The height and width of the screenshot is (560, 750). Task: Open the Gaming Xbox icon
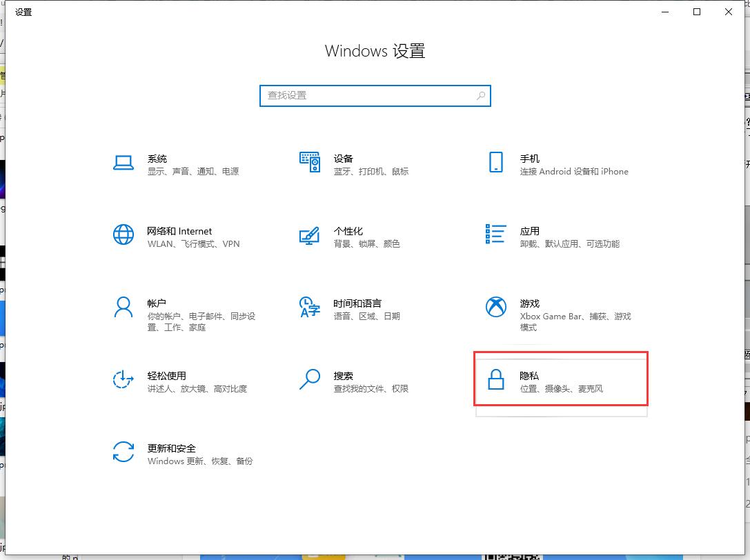496,307
